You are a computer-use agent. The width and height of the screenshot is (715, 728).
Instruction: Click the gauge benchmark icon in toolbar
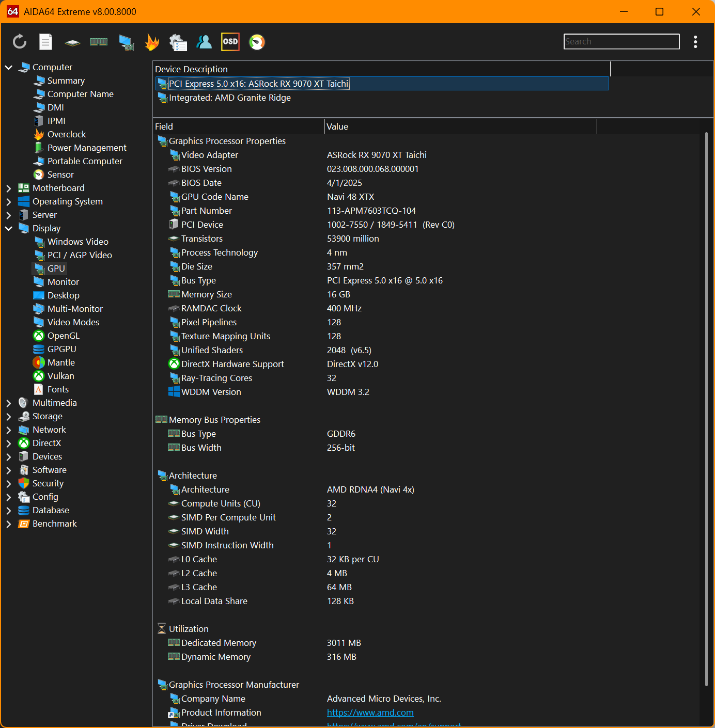pyautogui.click(x=257, y=42)
